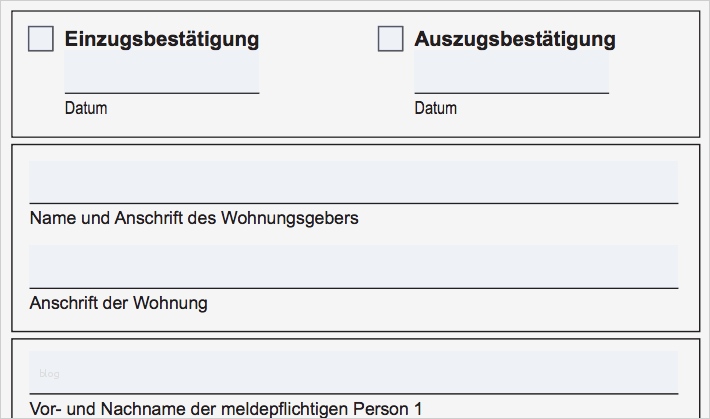Click the word 'Name' starting the landlord label
710x419 pixels.
click(52, 218)
